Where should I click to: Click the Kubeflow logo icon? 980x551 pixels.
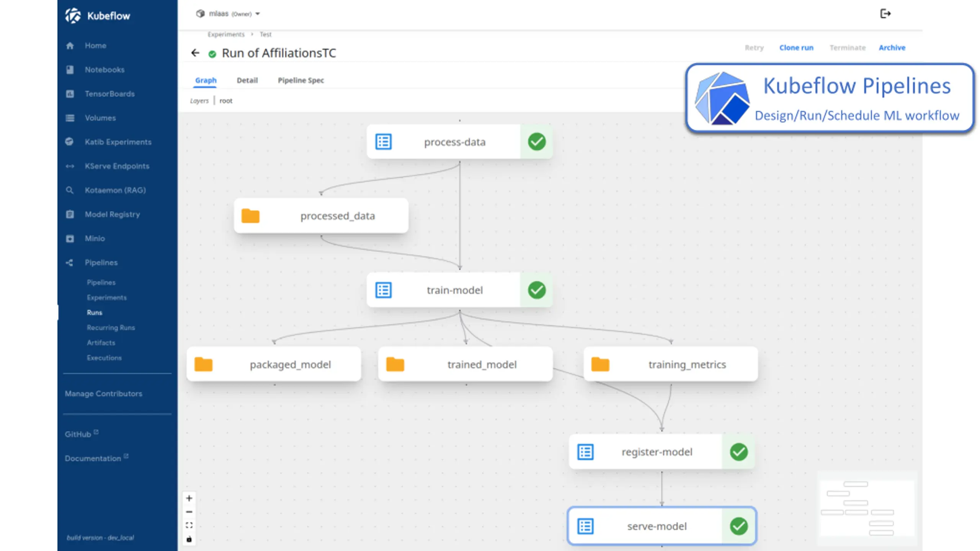pos(73,16)
